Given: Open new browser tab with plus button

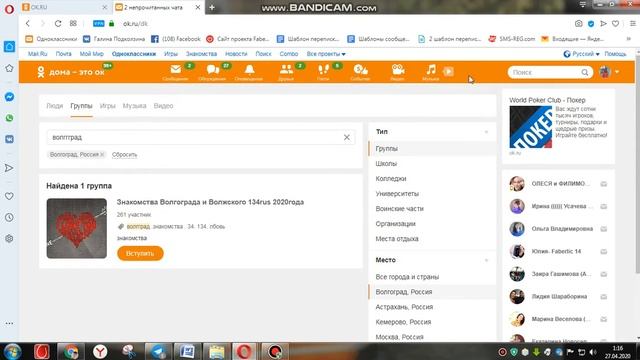Looking at the screenshot, I should (x=212, y=7).
